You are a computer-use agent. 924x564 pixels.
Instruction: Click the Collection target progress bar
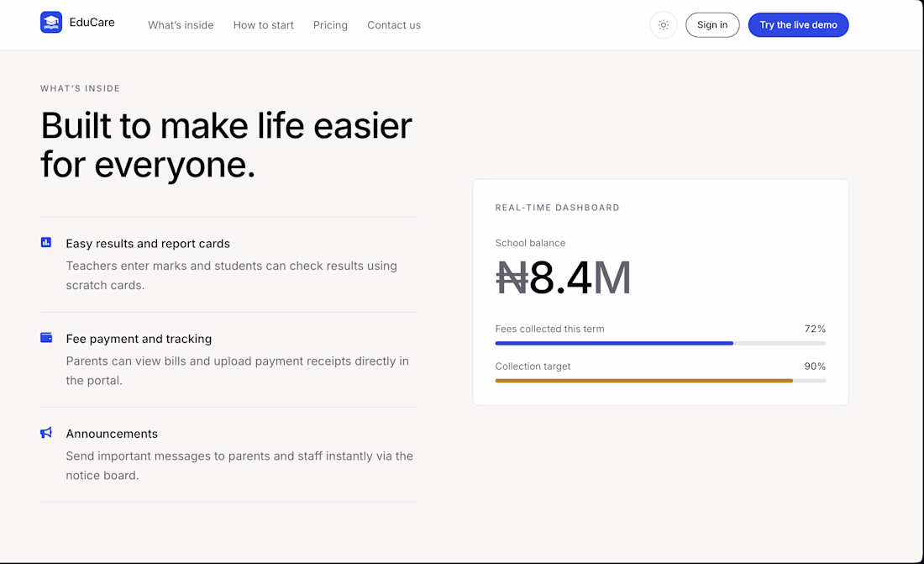[660, 381]
